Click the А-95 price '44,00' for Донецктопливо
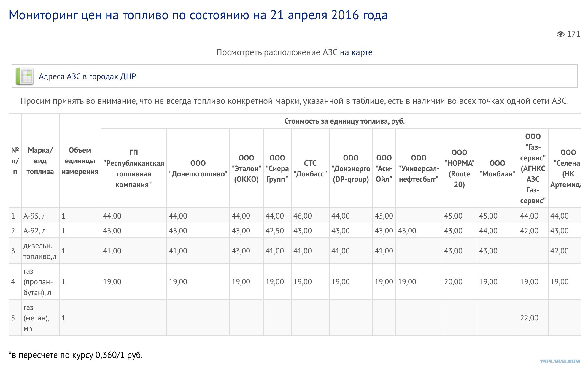 click(178, 216)
